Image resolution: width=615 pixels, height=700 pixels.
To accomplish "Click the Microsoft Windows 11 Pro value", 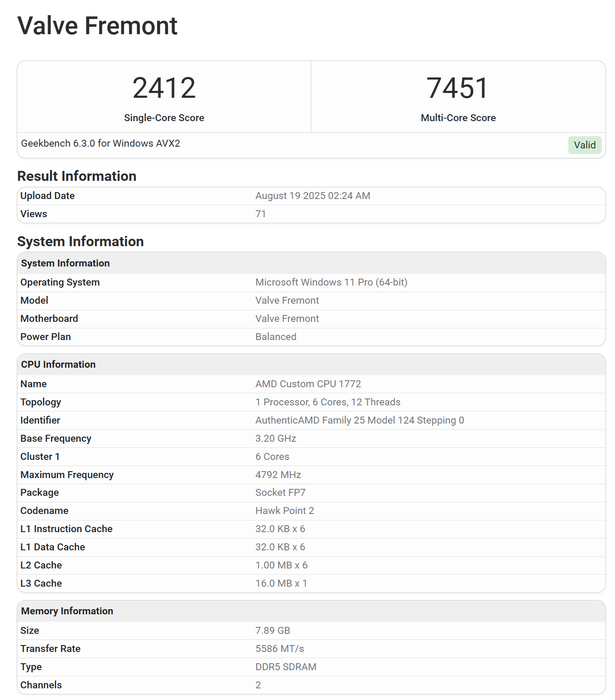I will coord(331,282).
